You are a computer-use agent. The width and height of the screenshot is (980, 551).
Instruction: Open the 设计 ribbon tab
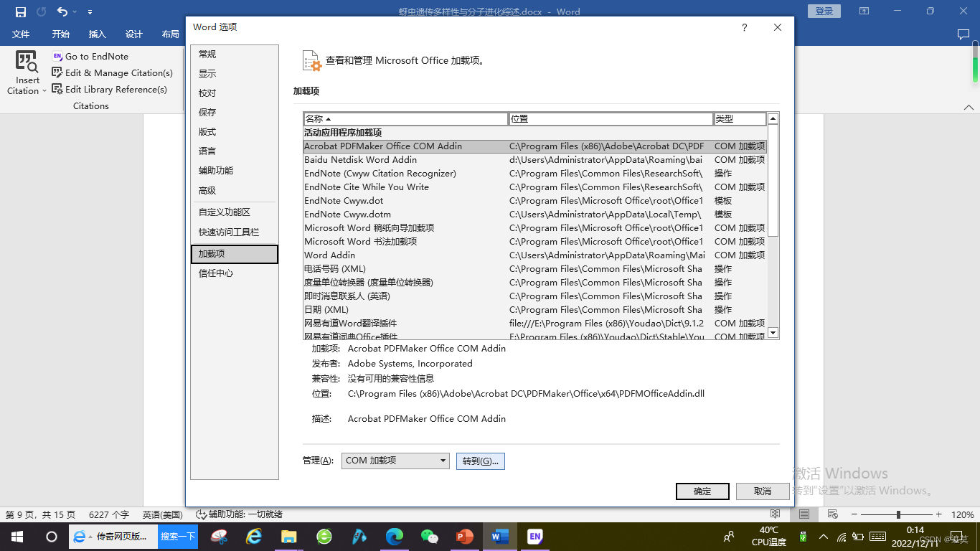[134, 34]
